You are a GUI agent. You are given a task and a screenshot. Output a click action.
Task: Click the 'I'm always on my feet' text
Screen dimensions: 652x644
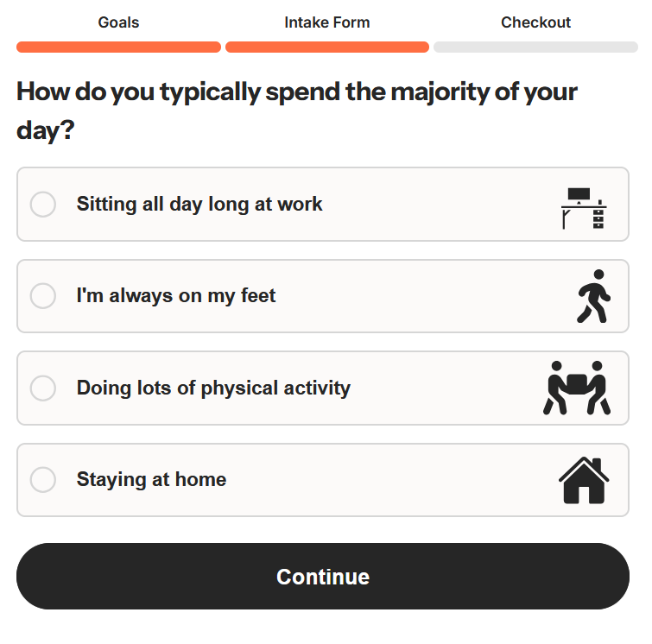click(x=176, y=296)
